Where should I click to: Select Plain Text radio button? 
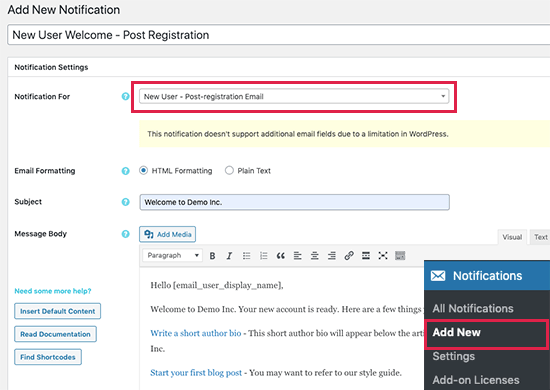point(229,170)
